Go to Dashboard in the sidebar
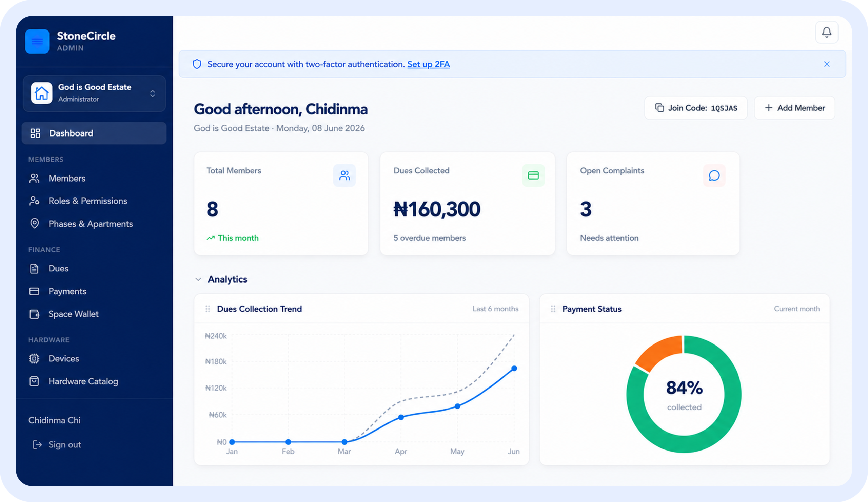Image resolution: width=868 pixels, height=502 pixels. tap(94, 133)
